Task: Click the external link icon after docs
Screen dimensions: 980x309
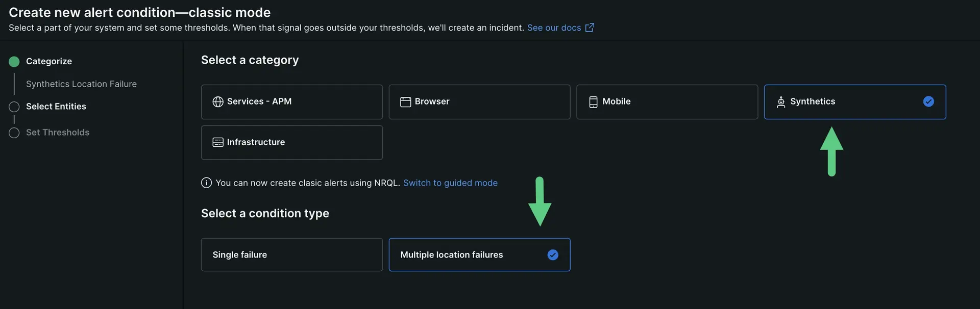Action: coord(590,28)
